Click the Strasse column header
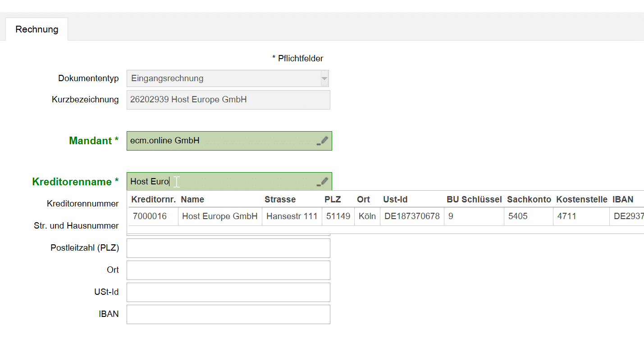This screenshot has width=644, height=339. 280,200
